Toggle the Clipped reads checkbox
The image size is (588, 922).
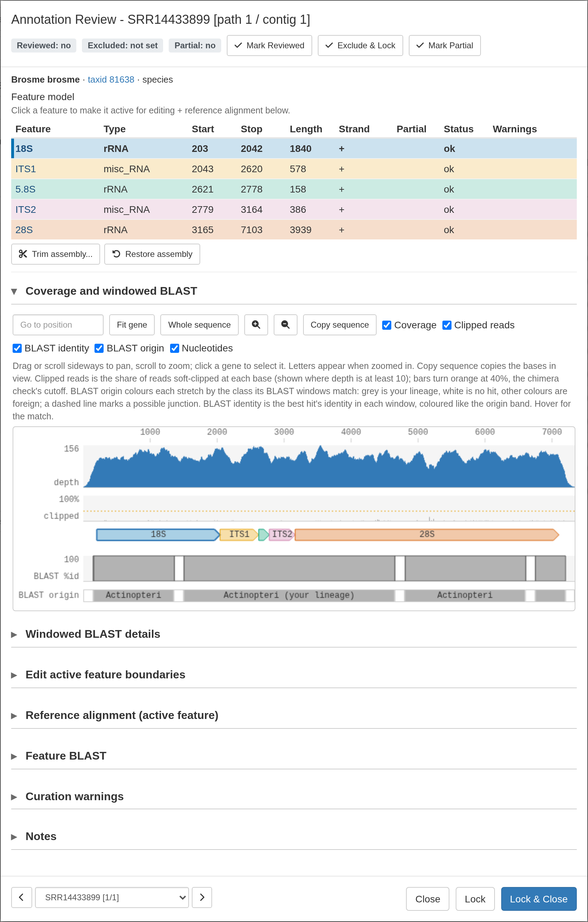(x=447, y=325)
